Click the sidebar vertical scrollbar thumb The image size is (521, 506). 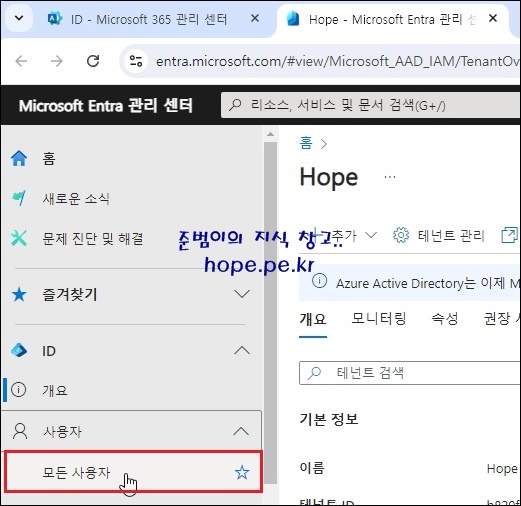coord(270,313)
